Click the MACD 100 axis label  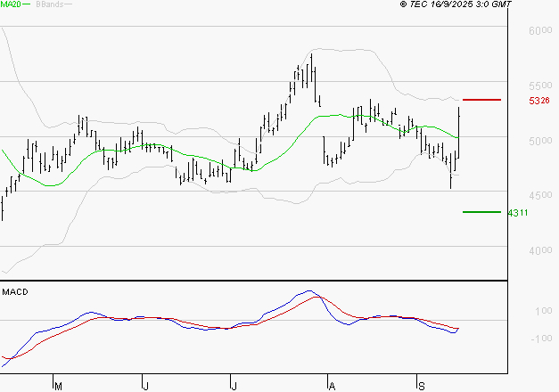(544, 311)
